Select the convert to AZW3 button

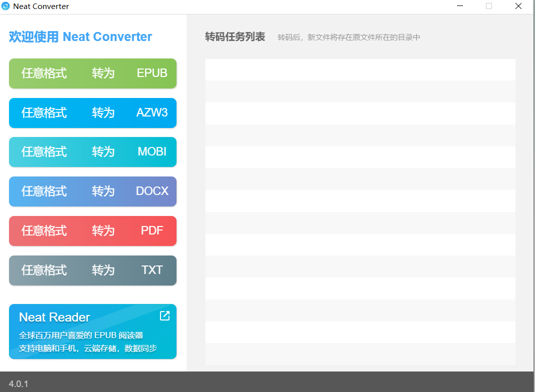point(92,113)
